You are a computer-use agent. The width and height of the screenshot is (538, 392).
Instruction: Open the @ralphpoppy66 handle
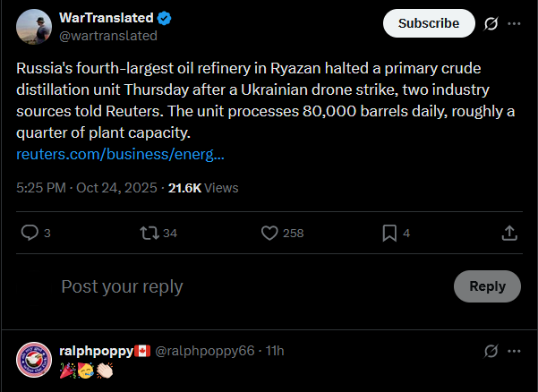(x=205, y=351)
